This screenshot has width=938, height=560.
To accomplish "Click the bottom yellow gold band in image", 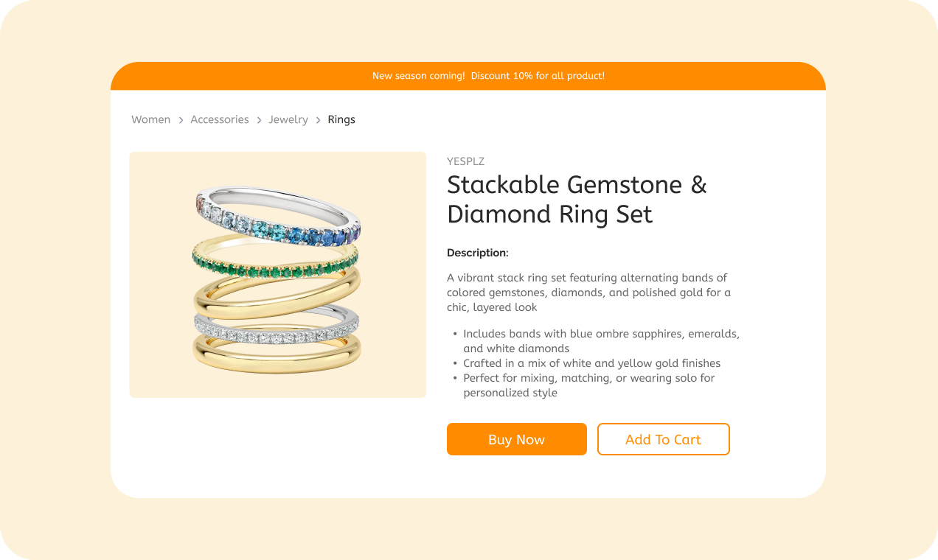I will 277,352.
